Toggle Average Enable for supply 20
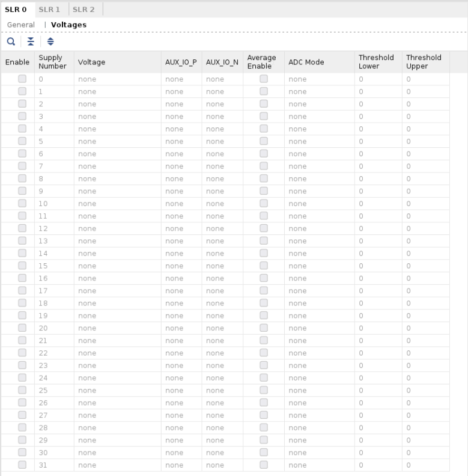This screenshot has width=468, height=476. pyautogui.click(x=264, y=328)
